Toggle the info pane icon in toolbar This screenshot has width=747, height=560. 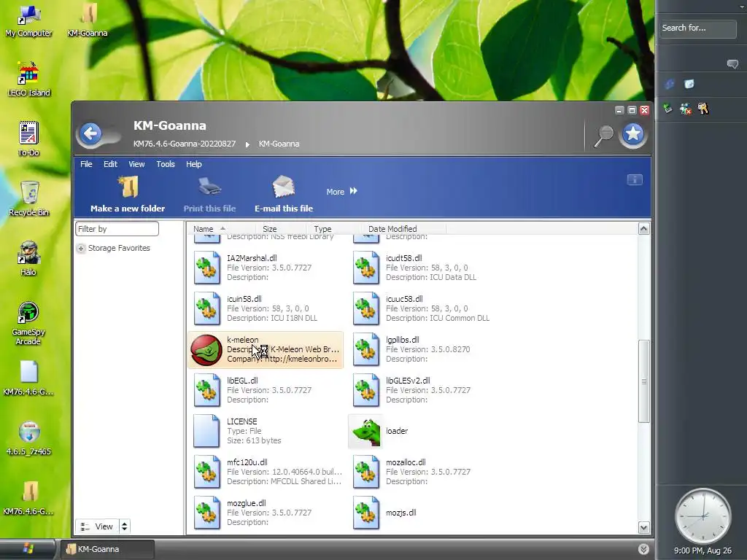pos(635,179)
